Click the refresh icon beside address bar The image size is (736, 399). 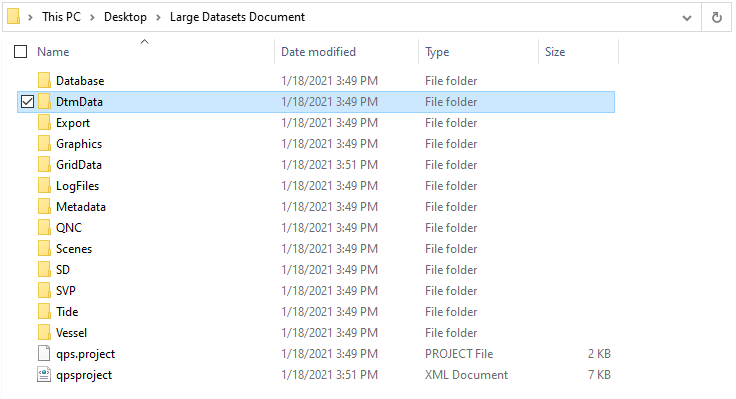click(x=716, y=18)
